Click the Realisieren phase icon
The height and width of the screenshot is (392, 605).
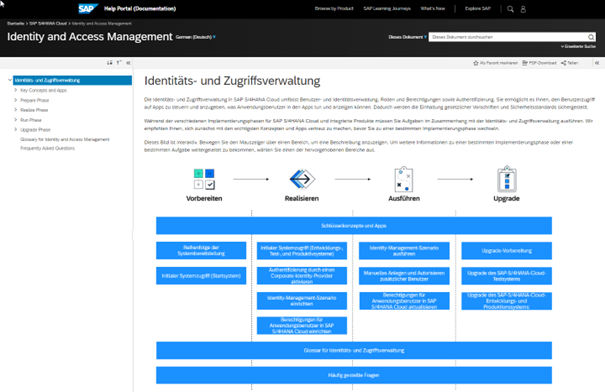point(302,179)
